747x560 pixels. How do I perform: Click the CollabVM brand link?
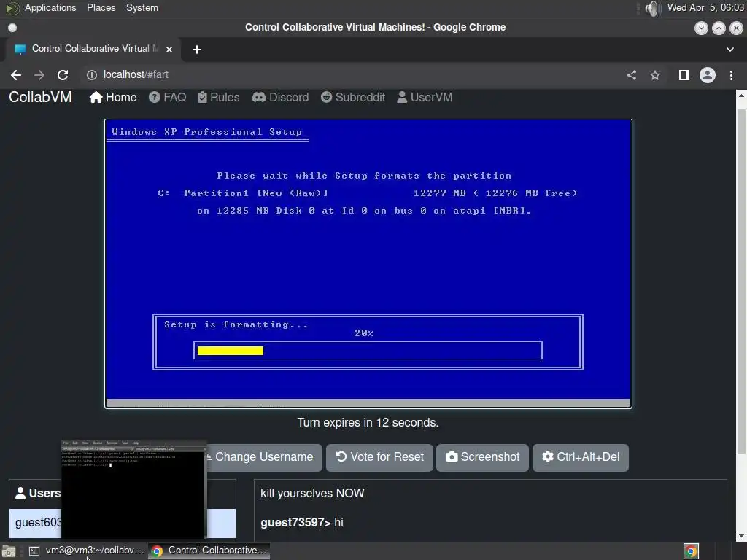tap(40, 97)
